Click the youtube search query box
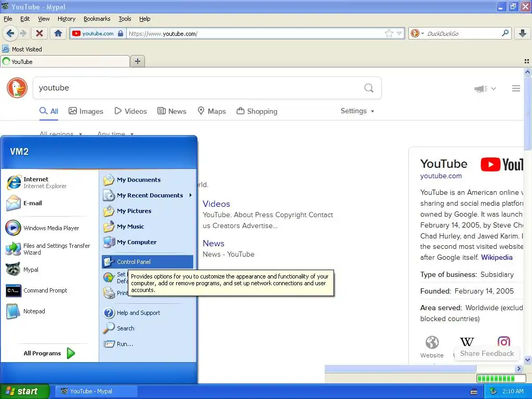Image resolution: width=532 pixels, height=399 pixels. coord(198,88)
